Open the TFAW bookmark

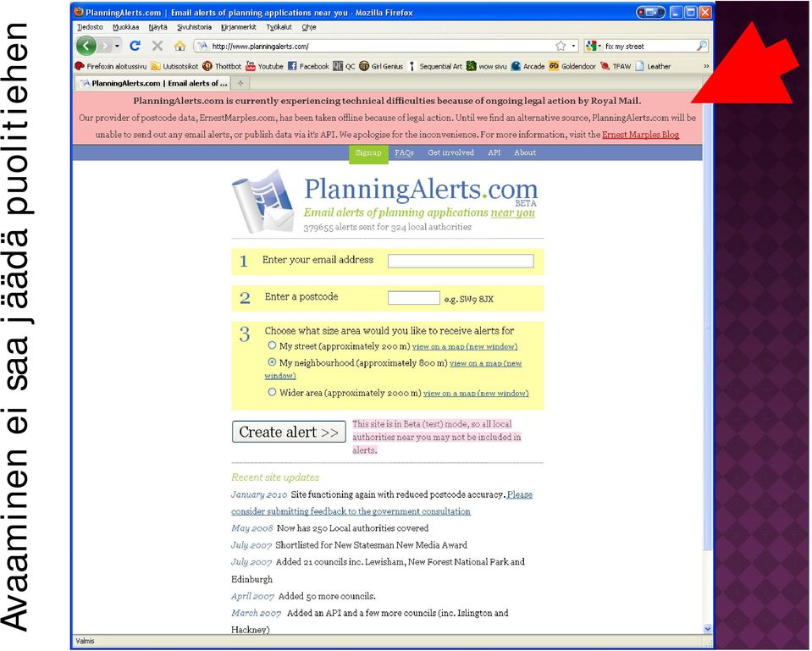[x=616, y=66]
